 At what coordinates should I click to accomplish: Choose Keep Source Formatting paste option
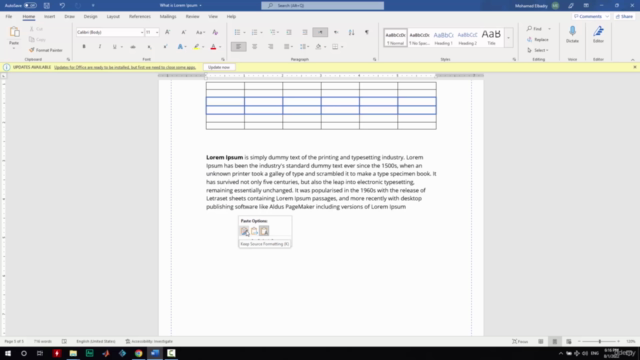(244, 231)
